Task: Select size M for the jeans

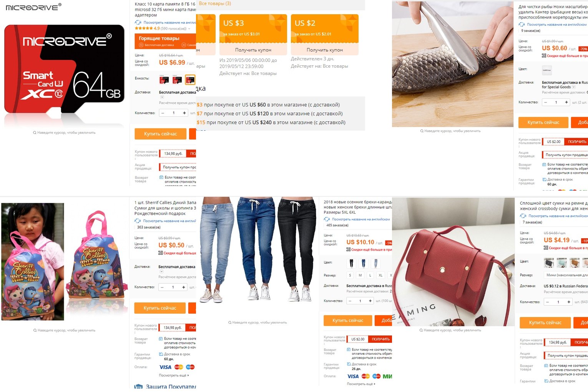Action: [360, 275]
